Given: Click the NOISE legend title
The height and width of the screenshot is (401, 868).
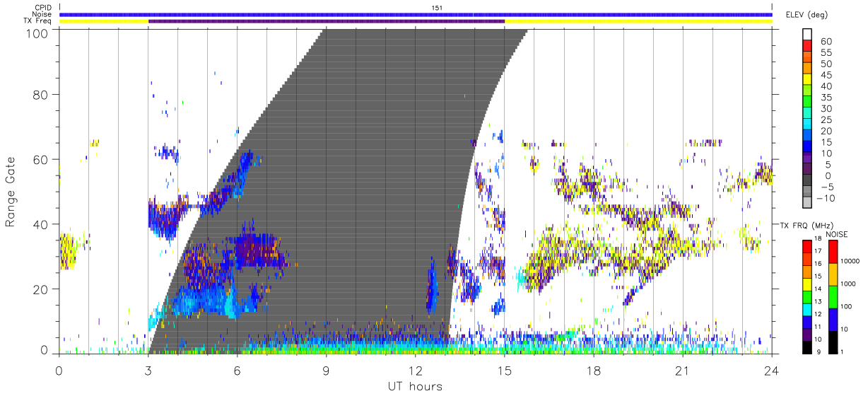Looking at the screenshot, I should (835, 234).
